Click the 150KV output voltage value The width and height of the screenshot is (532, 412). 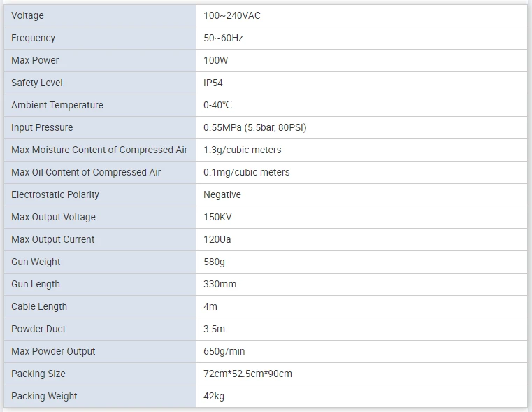pos(217,218)
